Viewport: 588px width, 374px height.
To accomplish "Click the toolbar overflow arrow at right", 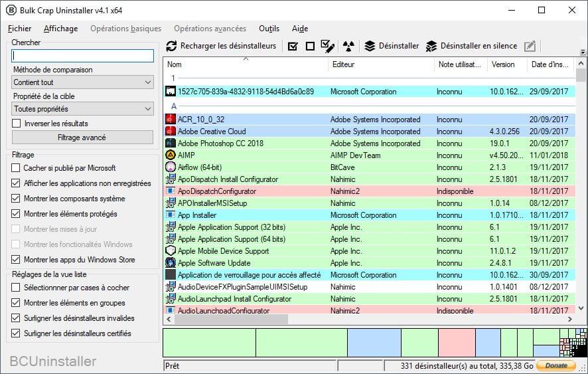I will point(583,52).
